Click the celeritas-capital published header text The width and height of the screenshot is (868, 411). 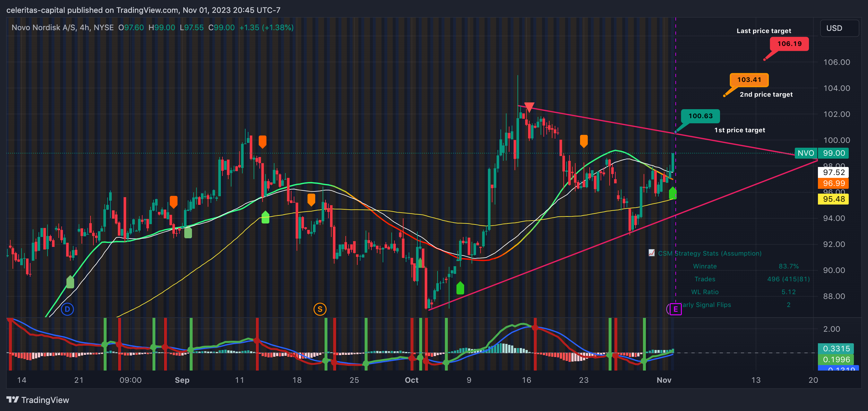(143, 10)
